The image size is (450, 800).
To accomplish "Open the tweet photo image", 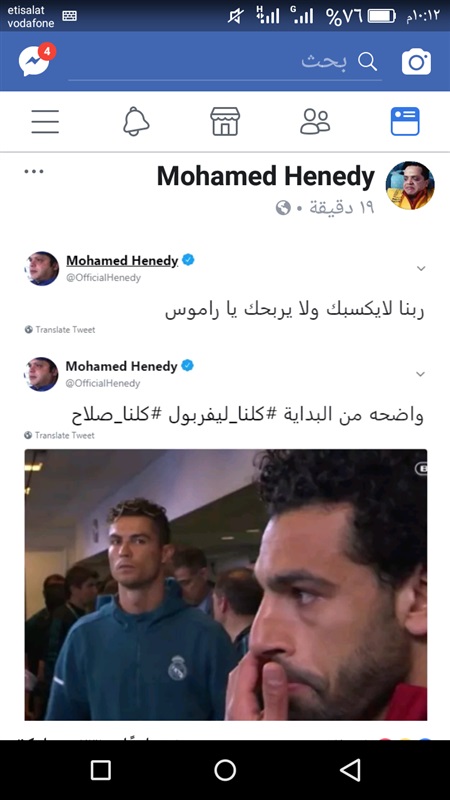I will [226, 585].
